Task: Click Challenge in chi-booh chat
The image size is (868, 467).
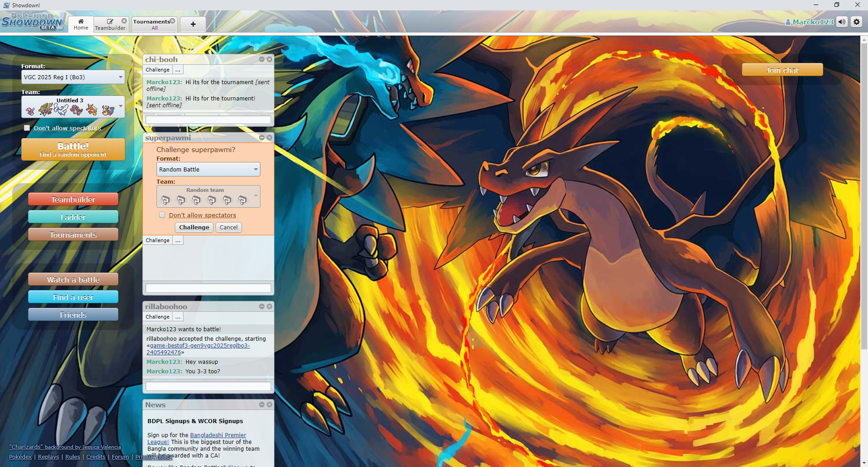Action: tap(157, 70)
